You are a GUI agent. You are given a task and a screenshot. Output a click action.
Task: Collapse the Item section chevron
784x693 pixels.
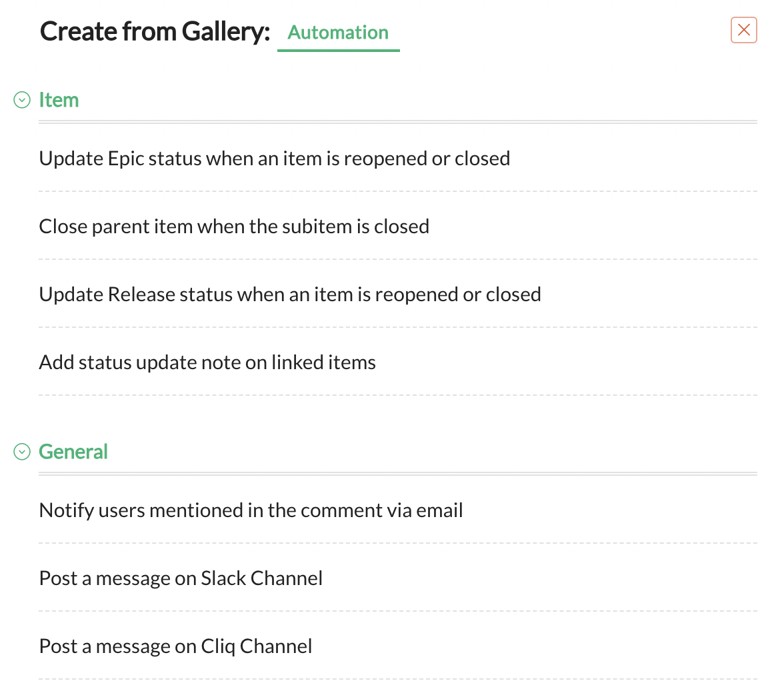click(x=22, y=100)
